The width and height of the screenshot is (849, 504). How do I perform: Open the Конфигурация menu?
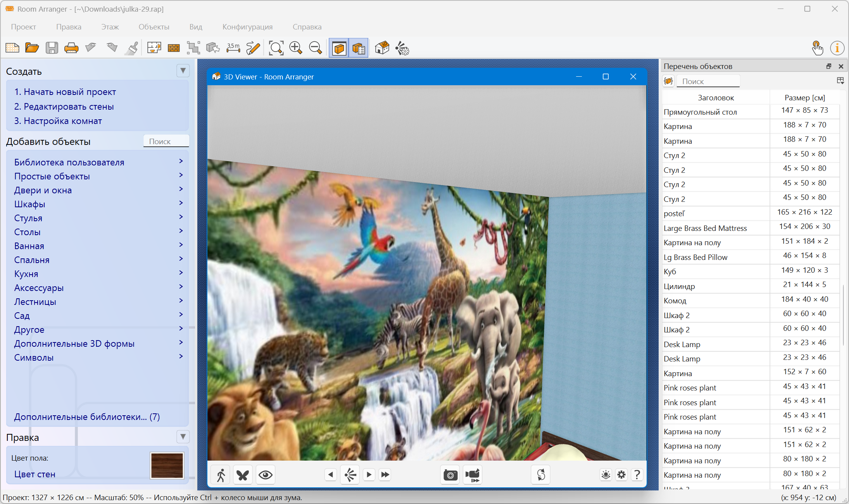coord(247,27)
